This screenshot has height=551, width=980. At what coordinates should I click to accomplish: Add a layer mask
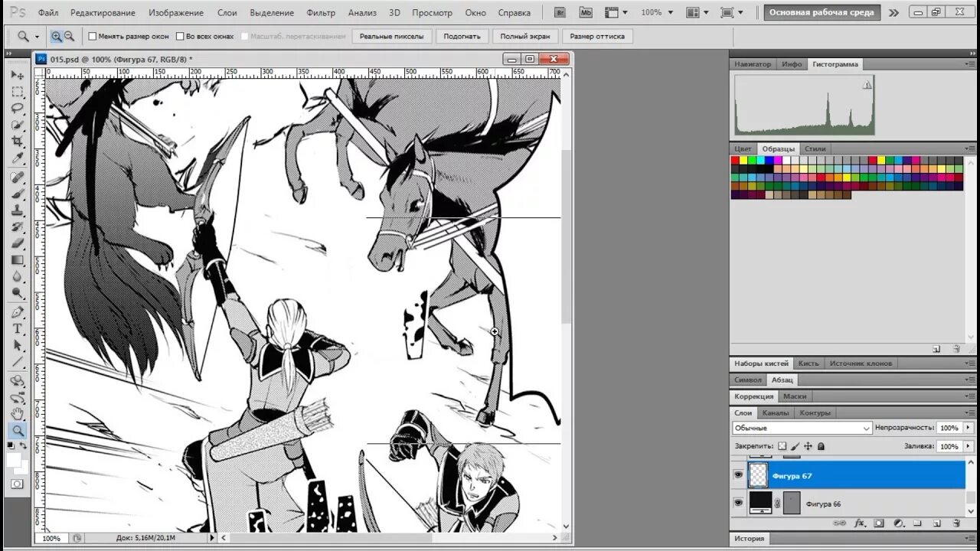click(879, 523)
